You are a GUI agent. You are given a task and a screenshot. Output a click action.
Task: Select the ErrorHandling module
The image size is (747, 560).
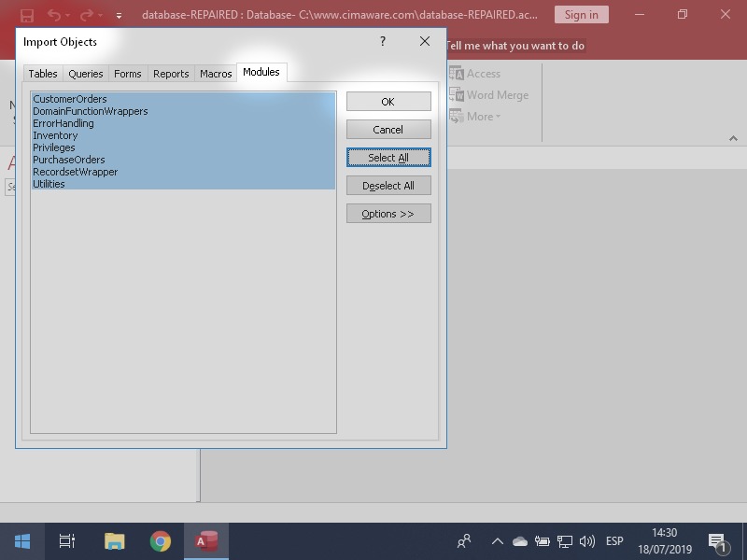(x=63, y=123)
